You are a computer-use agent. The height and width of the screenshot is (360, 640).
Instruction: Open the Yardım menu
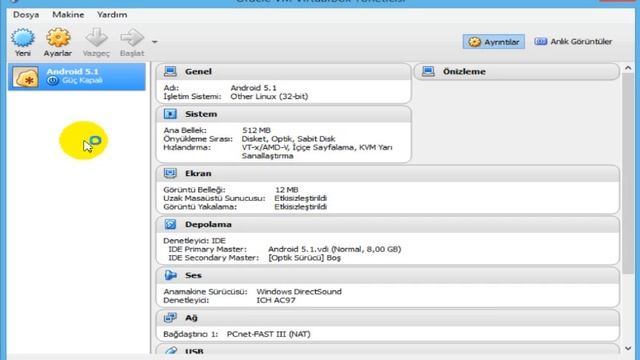point(112,15)
